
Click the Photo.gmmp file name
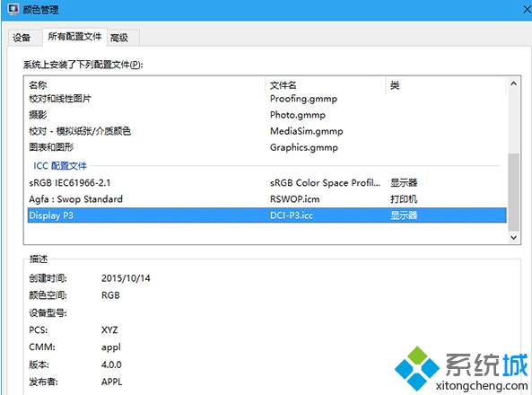[x=298, y=115]
